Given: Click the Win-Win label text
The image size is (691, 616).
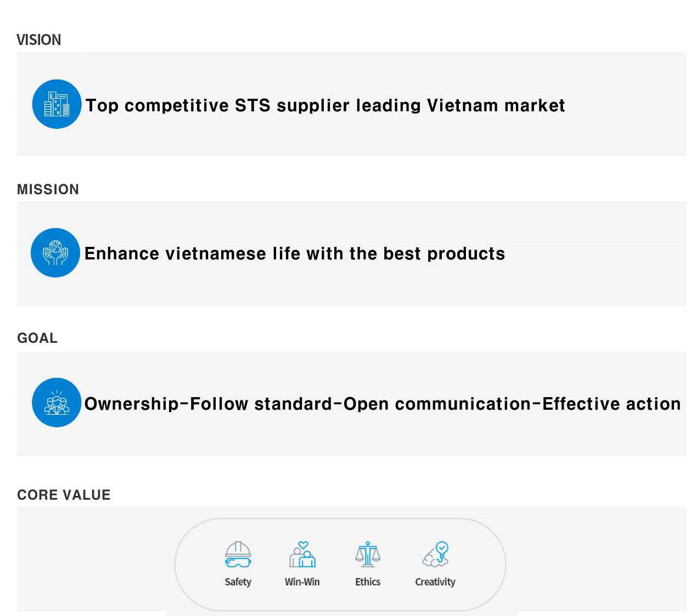Looking at the screenshot, I should [x=302, y=582].
